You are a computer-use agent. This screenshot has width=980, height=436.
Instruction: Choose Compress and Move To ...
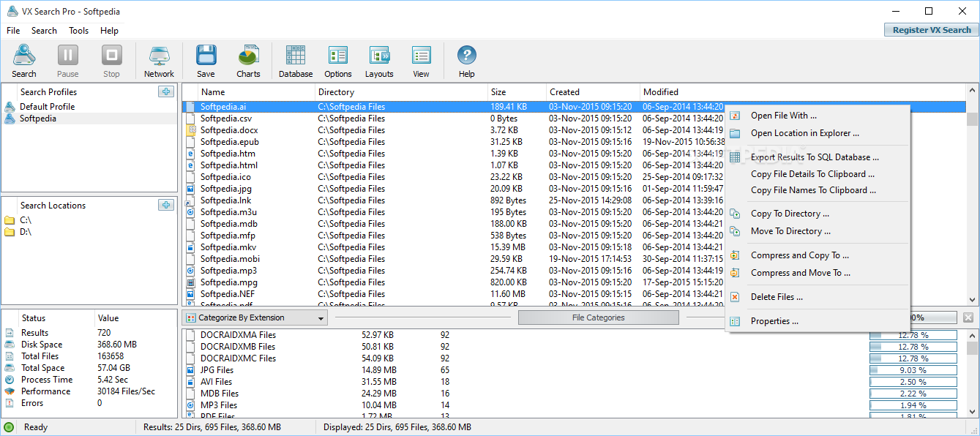(818, 273)
